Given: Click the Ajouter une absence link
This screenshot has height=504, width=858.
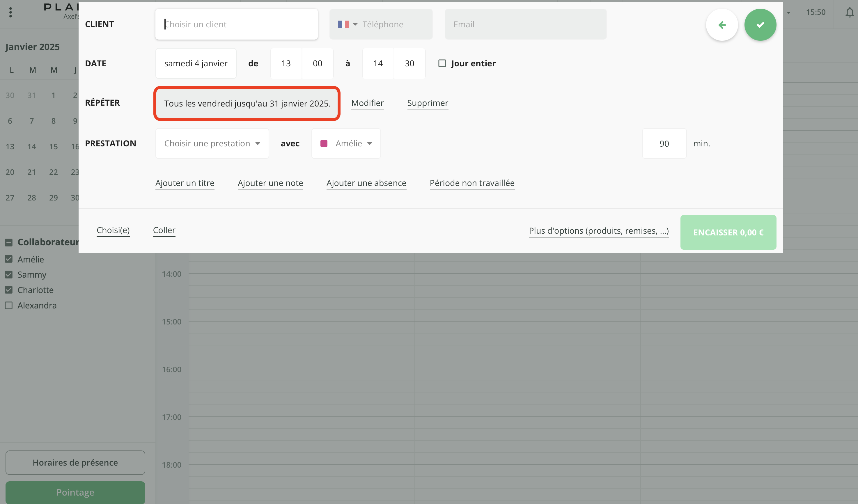Looking at the screenshot, I should tap(366, 183).
